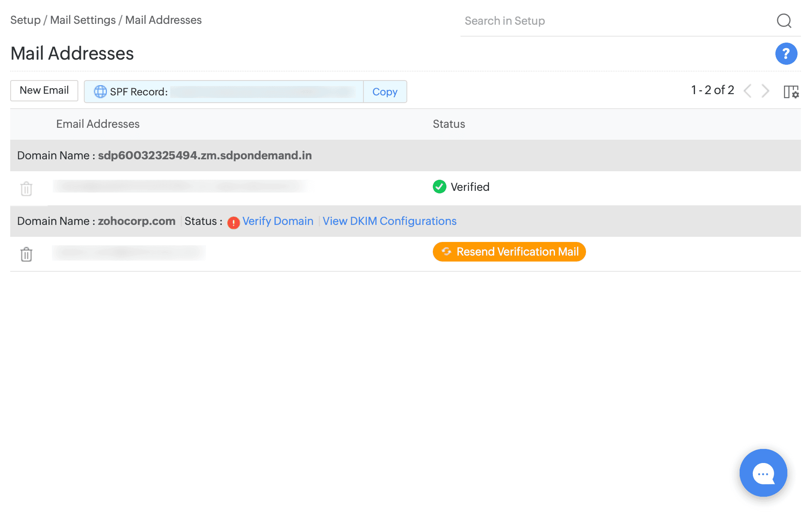Open the live chat bubble
The width and height of the screenshot is (812, 512).
[x=763, y=473]
